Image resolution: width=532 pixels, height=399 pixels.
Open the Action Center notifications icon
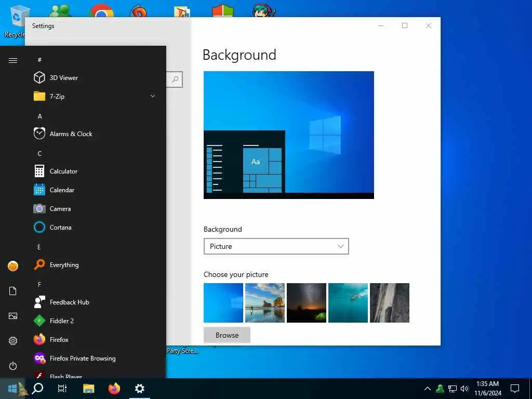pyautogui.click(x=515, y=388)
